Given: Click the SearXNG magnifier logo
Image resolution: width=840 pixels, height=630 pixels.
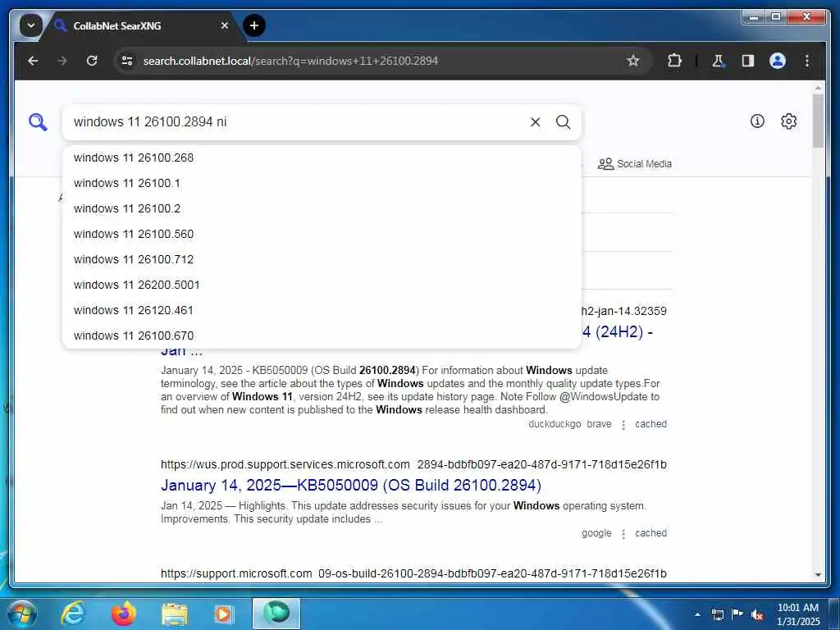Looking at the screenshot, I should (x=38, y=122).
